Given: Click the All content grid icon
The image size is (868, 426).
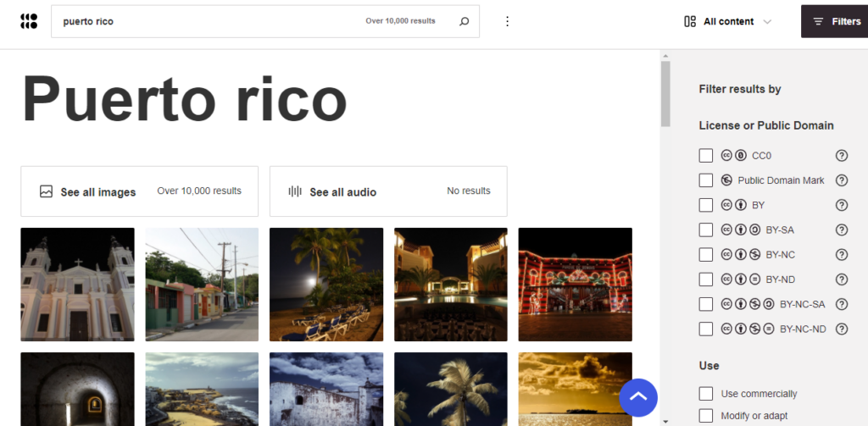Looking at the screenshot, I should click(690, 21).
